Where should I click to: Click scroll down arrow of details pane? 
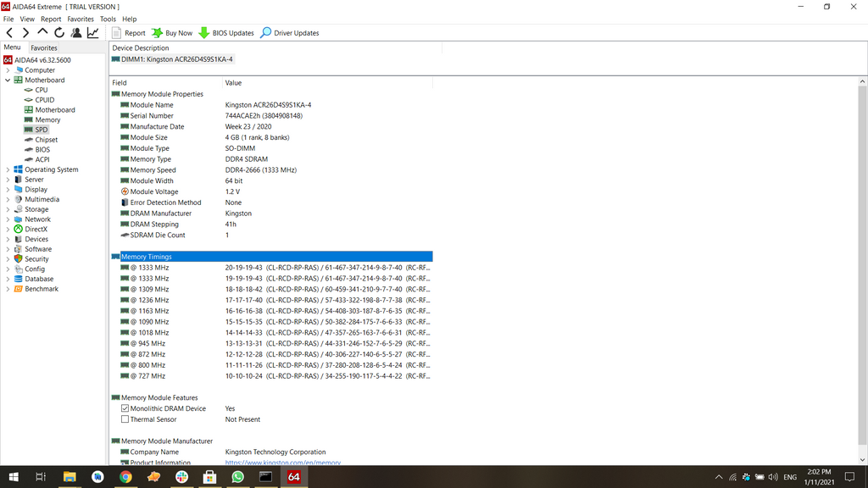(862, 460)
